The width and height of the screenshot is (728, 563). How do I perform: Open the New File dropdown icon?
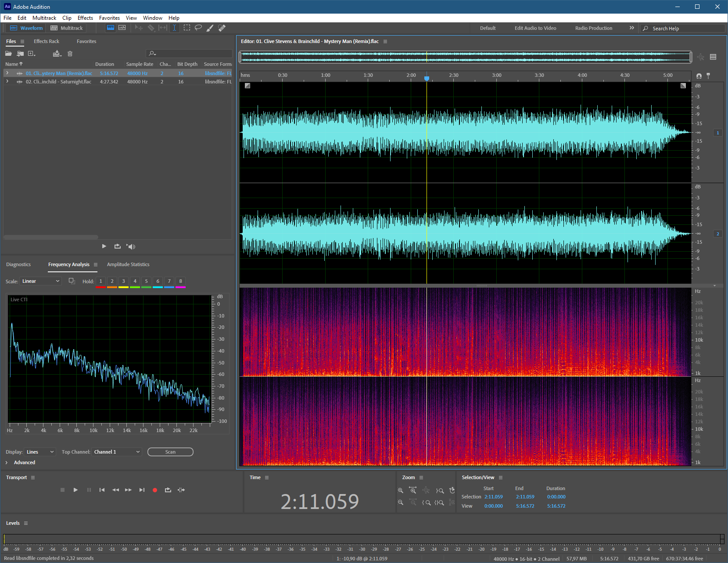click(x=32, y=54)
